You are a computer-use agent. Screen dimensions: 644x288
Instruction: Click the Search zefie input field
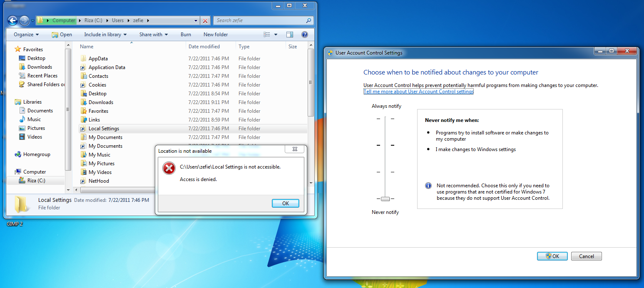coord(260,20)
